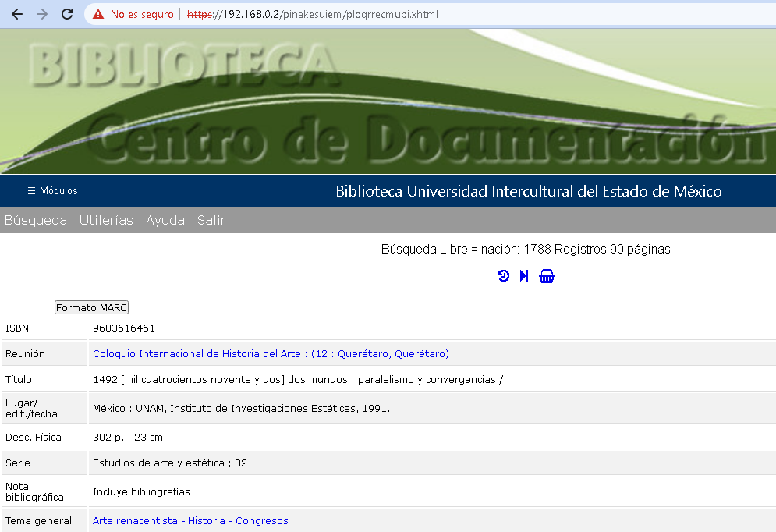Click the history/return to results icon

(x=504, y=276)
